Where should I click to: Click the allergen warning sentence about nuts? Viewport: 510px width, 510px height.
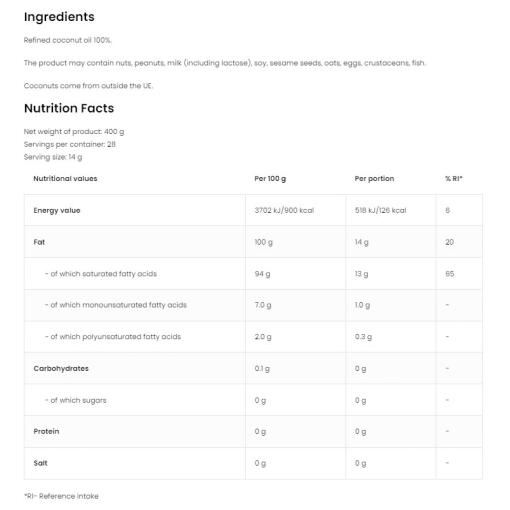[x=225, y=63]
